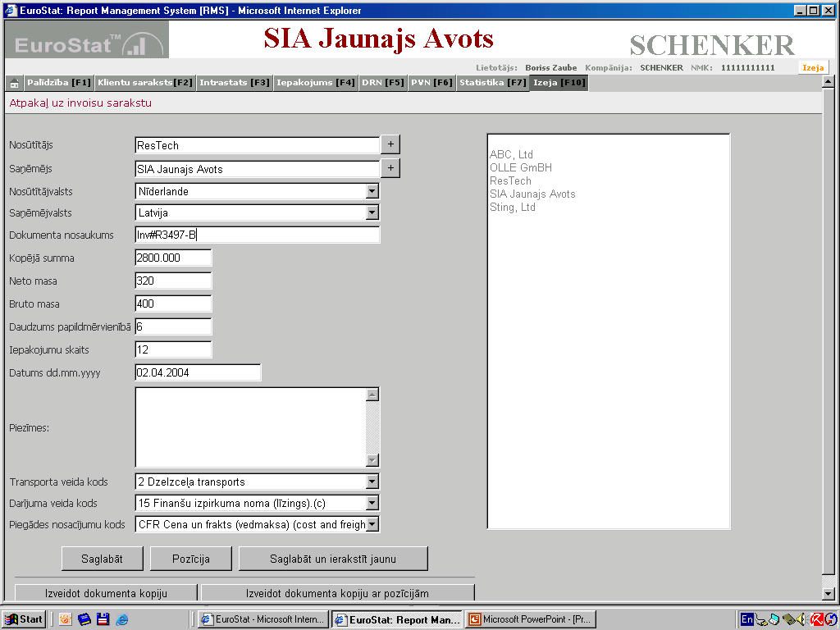Click Saglabāt un ierakstīt jaunu button
The height and width of the screenshot is (630, 840).
[333, 559]
